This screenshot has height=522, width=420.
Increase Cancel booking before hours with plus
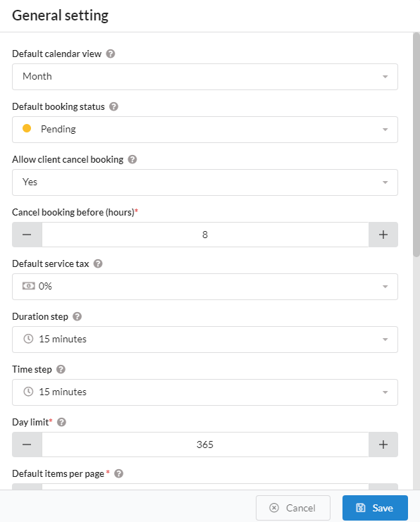[383, 235]
